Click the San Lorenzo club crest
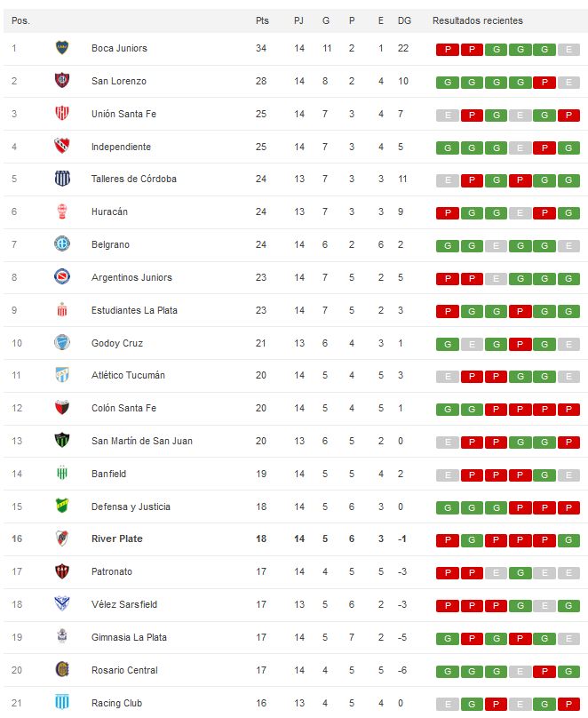This screenshot has height=718, width=588. tap(62, 81)
